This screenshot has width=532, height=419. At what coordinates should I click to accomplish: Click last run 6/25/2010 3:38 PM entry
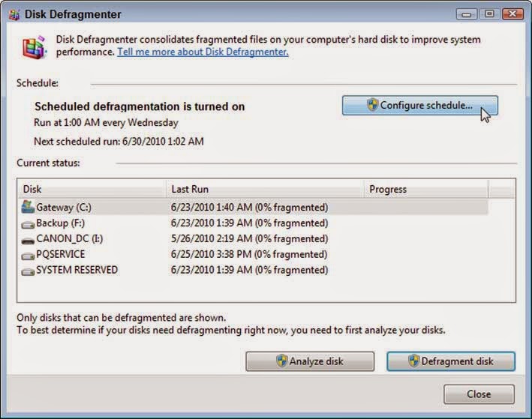(249, 254)
